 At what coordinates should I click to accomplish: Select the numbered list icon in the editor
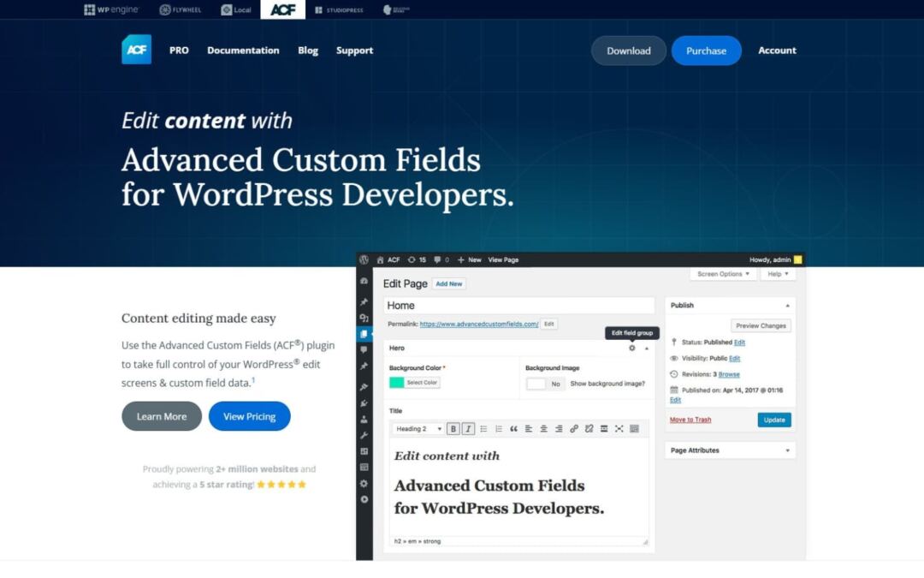tap(500, 428)
